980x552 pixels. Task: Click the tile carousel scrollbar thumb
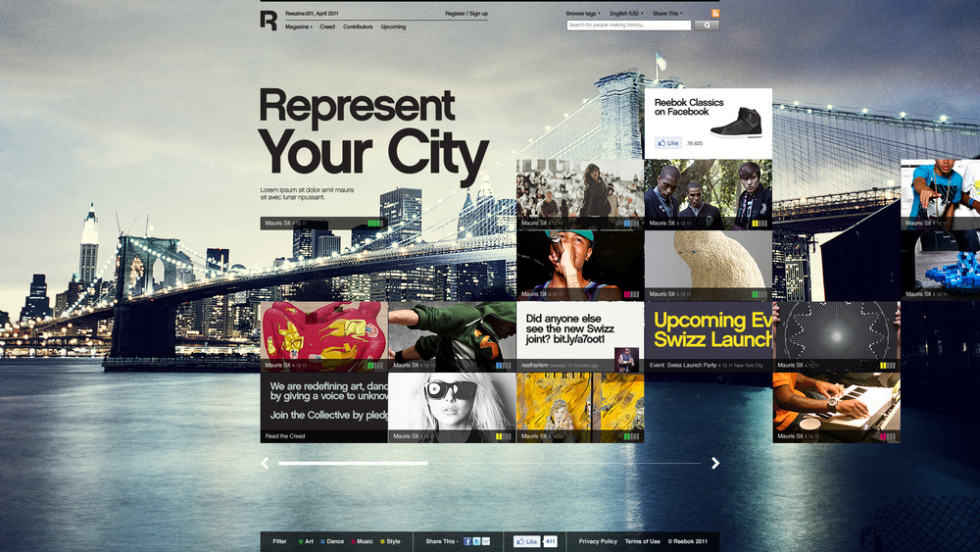353,463
